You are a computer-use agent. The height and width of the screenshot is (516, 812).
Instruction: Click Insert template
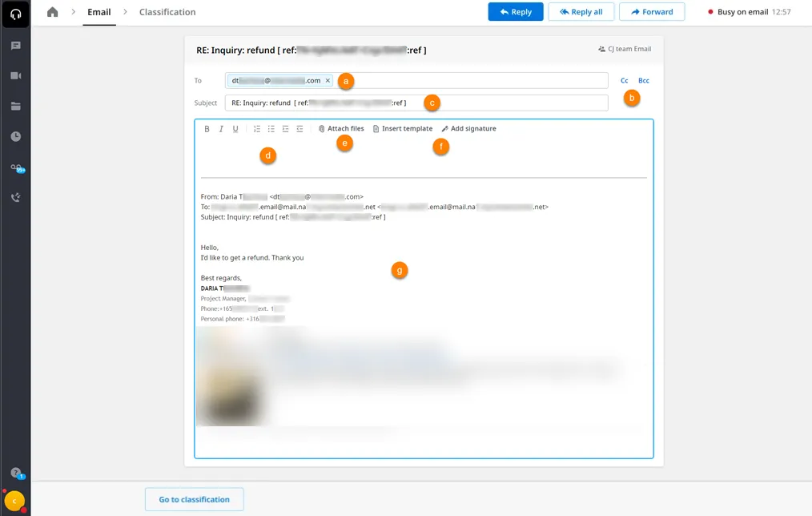click(402, 128)
